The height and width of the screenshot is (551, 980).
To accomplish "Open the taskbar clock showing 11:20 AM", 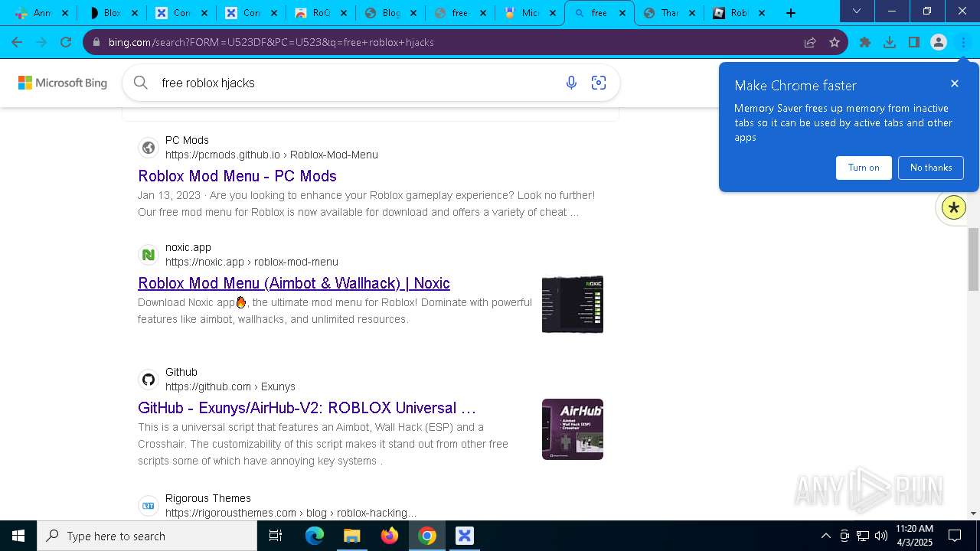I will click(x=914, y=536).
